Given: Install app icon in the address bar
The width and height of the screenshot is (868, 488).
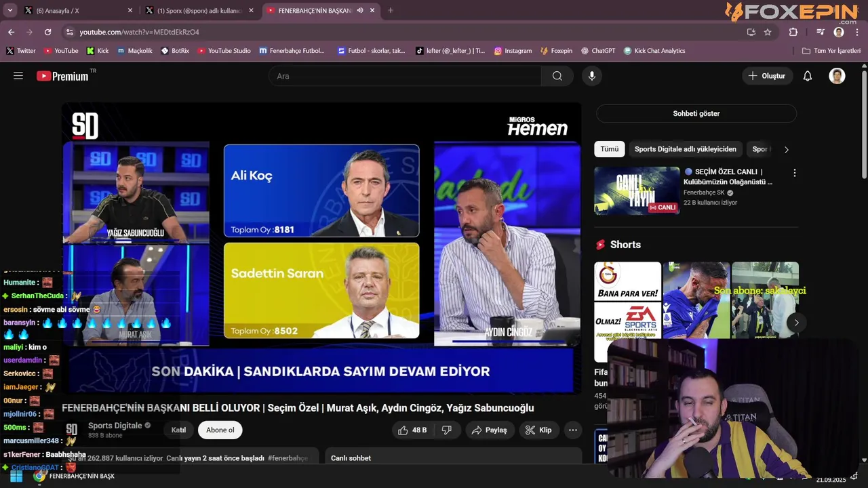Looking at the screenshot, I should tap(751, 32).
